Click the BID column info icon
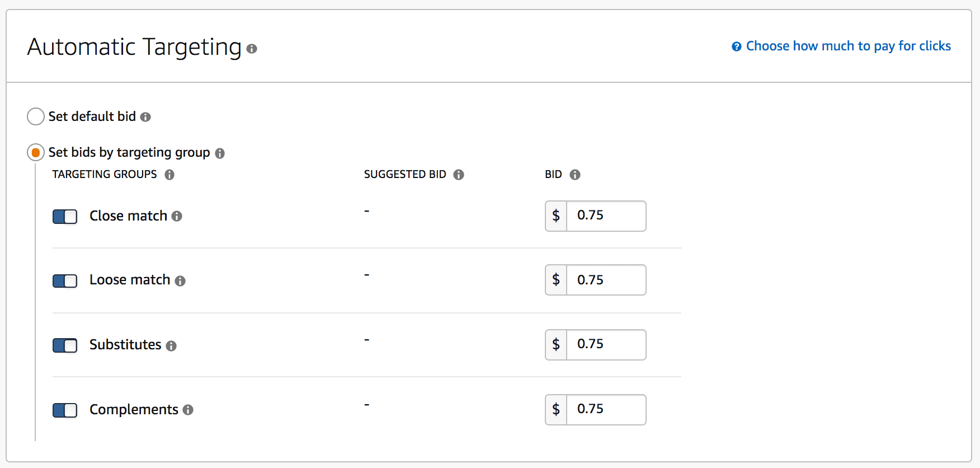Viewport: 980px width, 468px height. point(576,175)
